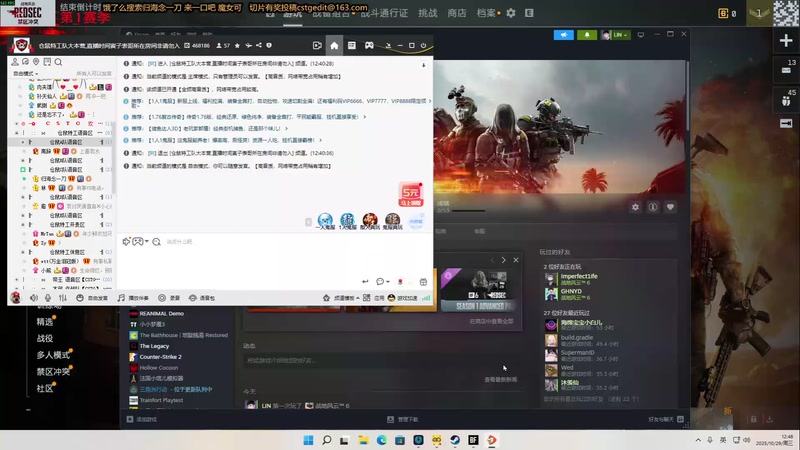Click the shield report icon beside share

click(269, 45)
